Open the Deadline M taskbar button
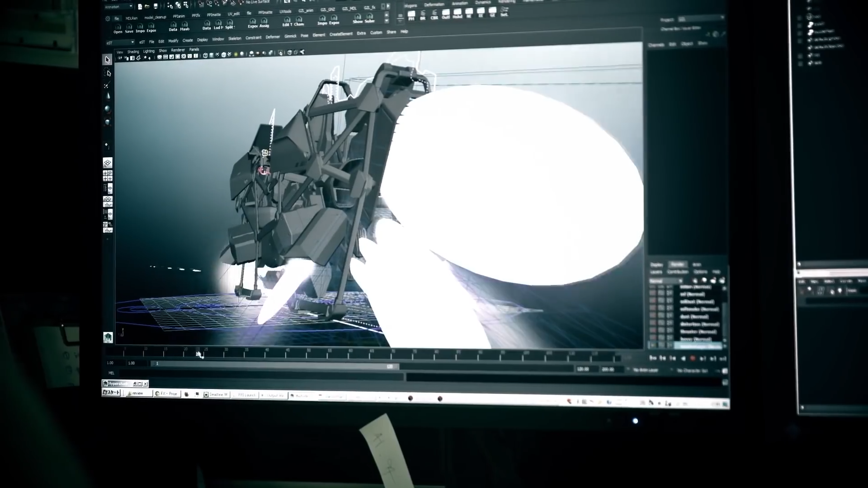This screenshot has height=488, width=868. (216, 394)
